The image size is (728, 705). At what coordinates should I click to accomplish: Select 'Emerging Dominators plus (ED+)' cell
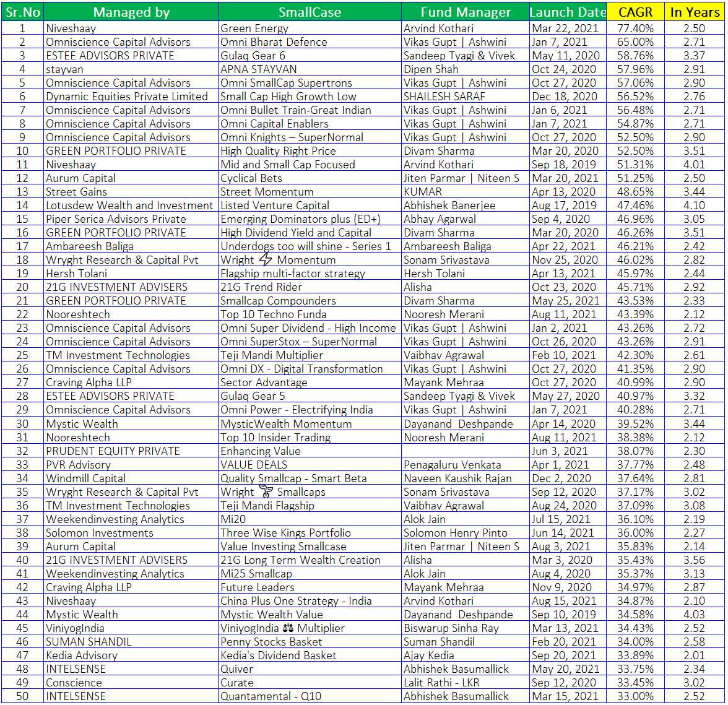pyautogui.click(x=310, y=219)
